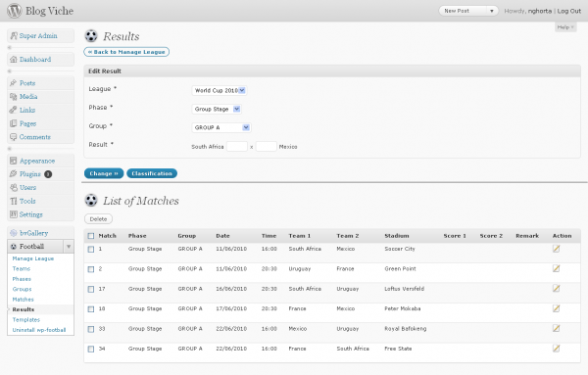Click the Delete button

point(98,218)
